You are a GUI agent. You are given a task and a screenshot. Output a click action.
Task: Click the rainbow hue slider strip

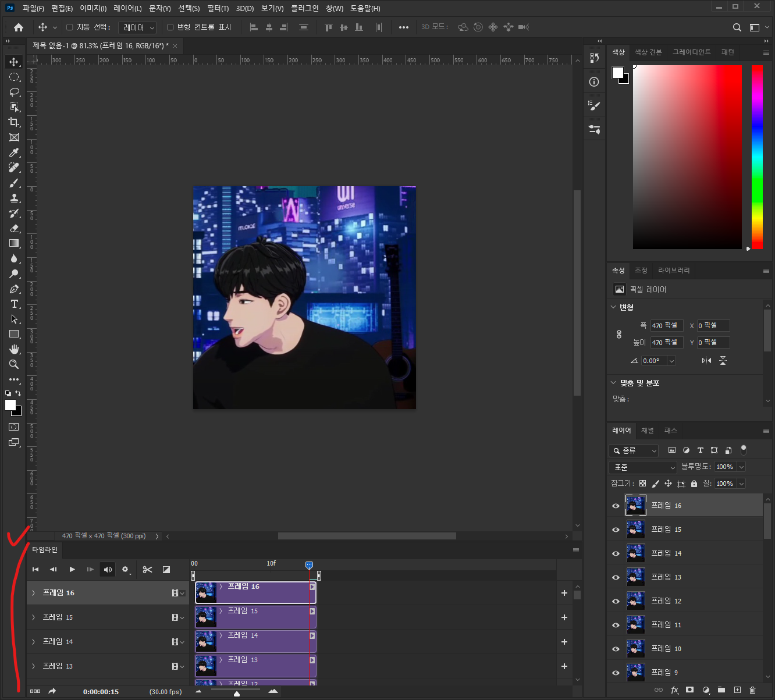click(x=757, y=157)
